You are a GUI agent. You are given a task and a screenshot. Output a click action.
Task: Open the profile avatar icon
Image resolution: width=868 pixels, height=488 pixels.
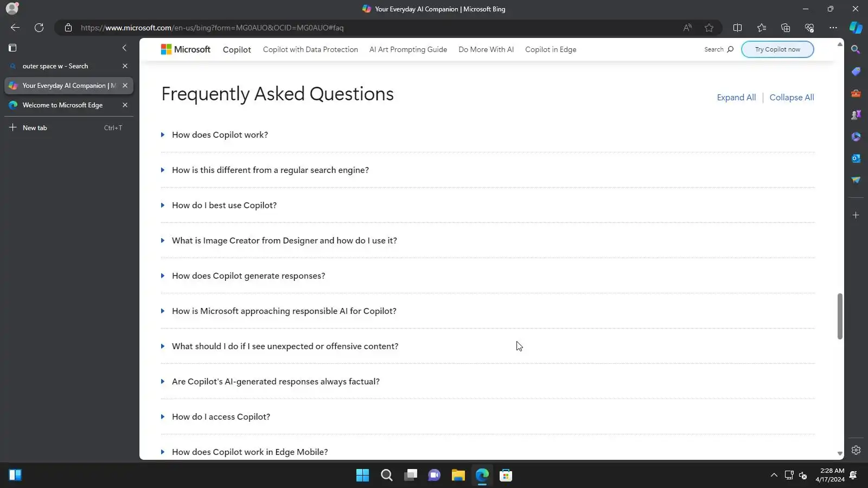coord(12,8)
